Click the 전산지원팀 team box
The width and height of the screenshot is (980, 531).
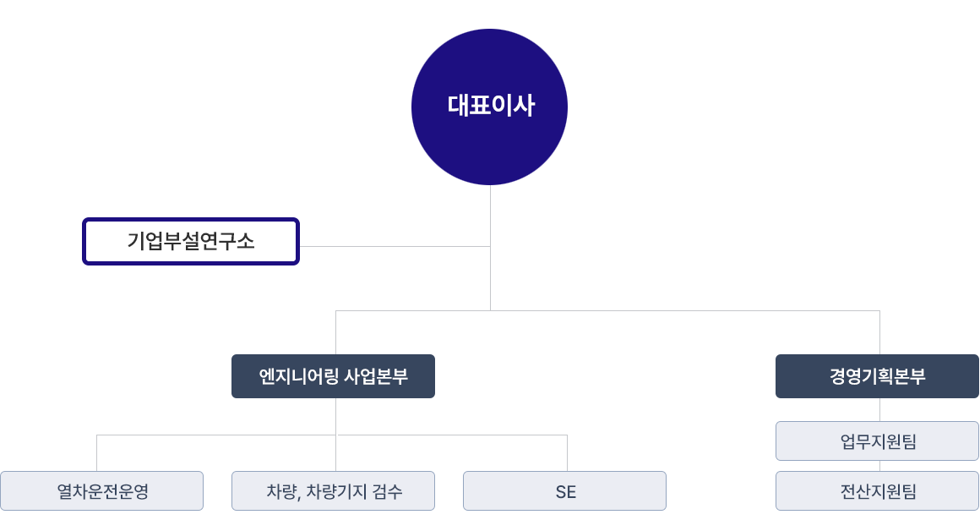coord(877,490)
